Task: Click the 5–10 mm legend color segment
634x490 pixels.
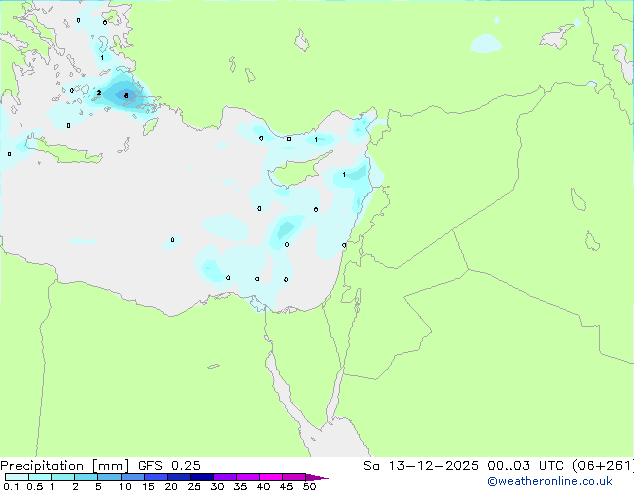Action: tap(110, 477)
